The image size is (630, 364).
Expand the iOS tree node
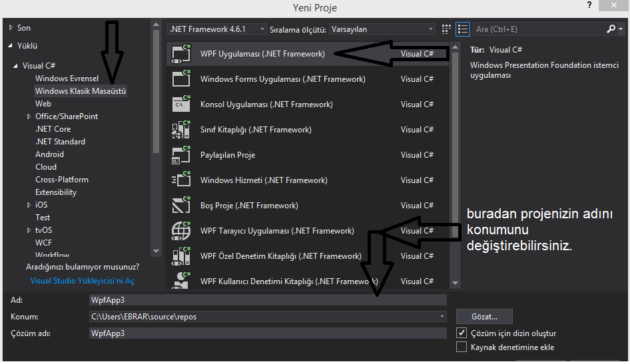29,205
